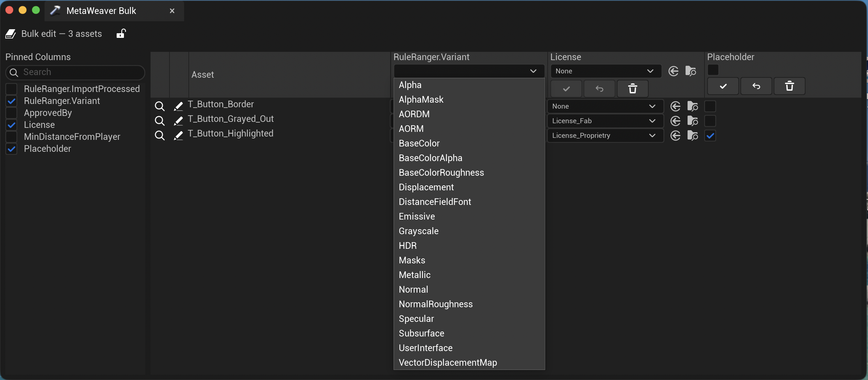Select BaseColor from the variant list
This screenshot has width=868, height=380.
[x=419, y=143]
